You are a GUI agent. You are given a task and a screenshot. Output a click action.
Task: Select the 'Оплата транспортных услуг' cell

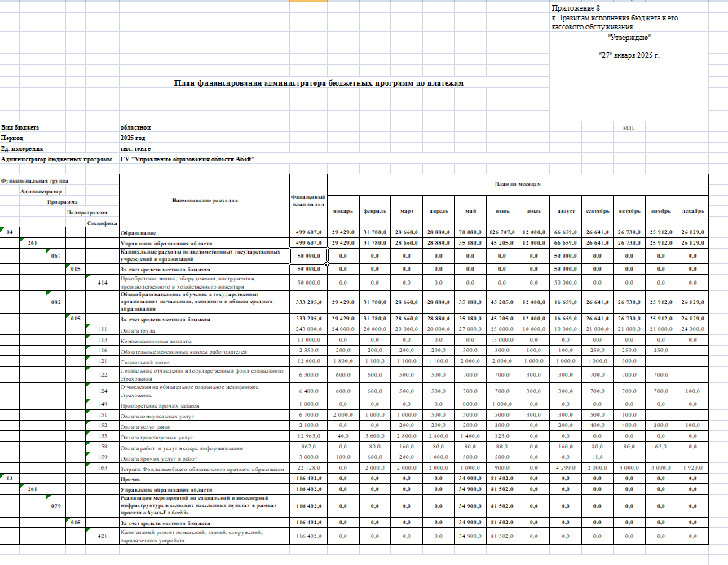coord(155,437)
